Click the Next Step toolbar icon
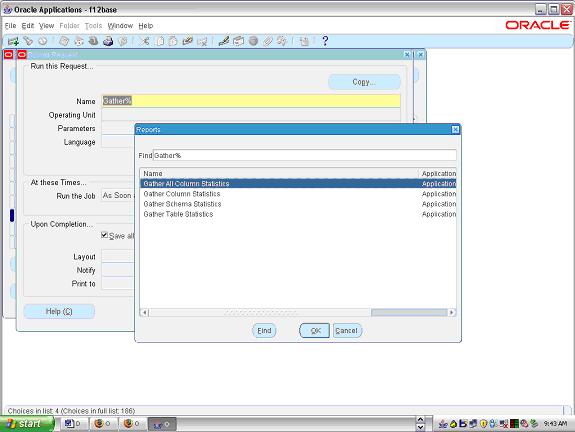This screenshot has height=432, width=575. [x=79, y=41]
